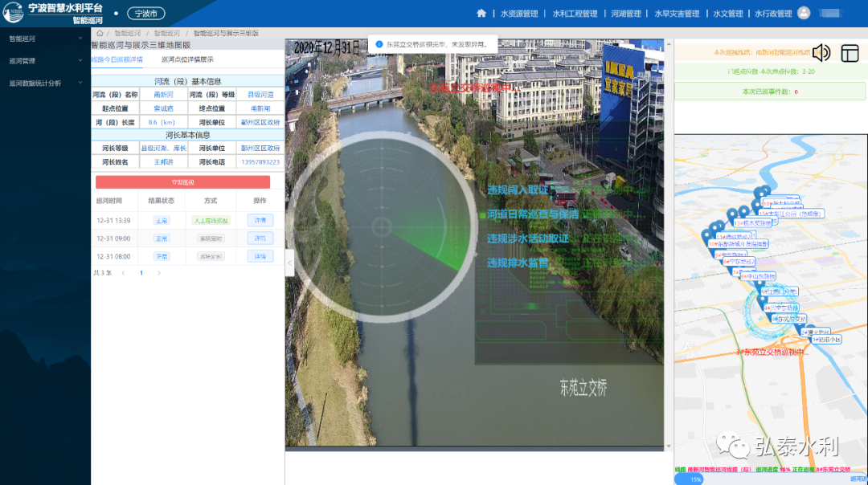868x485 pixels.
Task: Select the 15# park map marker label
Action: (x=791, y=214)
